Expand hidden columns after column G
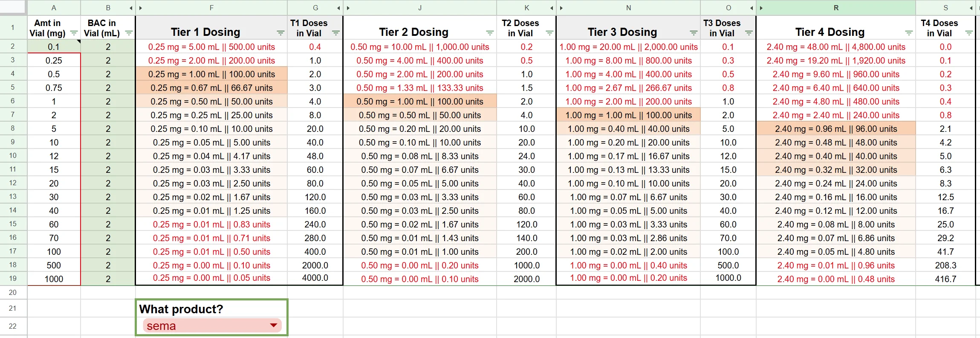 338,8
